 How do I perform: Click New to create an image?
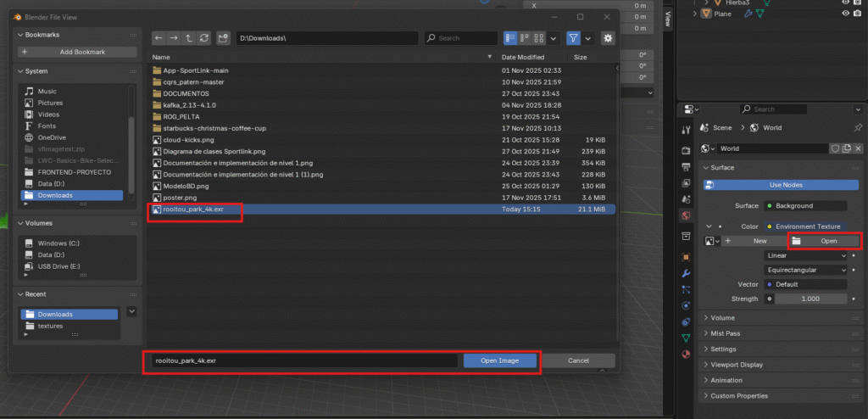coord(754,241)
